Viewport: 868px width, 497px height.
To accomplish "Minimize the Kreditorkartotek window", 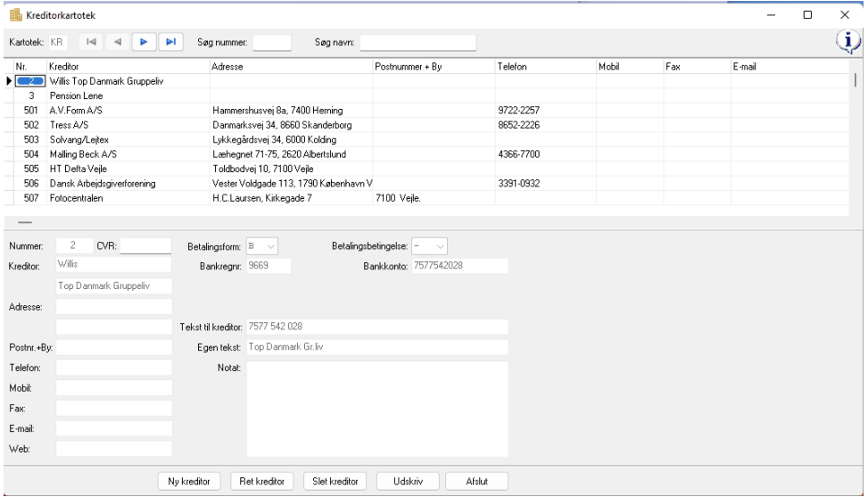I will coord(771,15).
